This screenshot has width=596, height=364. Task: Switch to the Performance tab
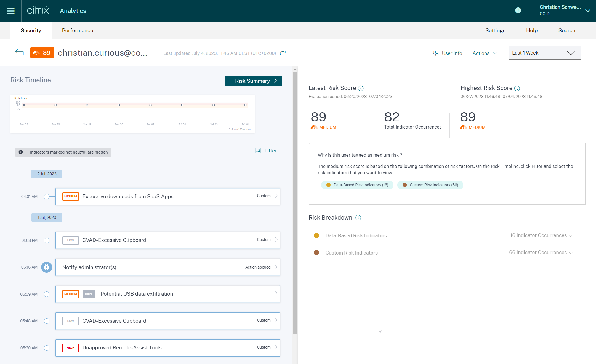tap(77, 31)
